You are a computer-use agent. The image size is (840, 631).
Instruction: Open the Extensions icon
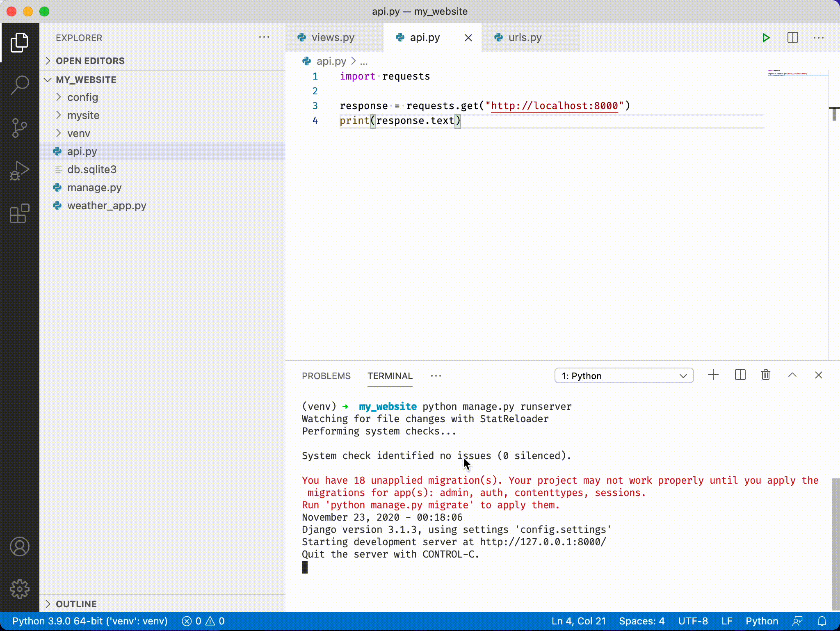tap(19, 214)
